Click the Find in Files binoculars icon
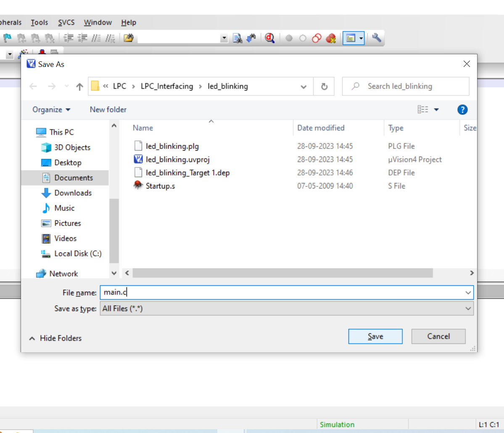This screenshot has height=433, width=504. 237,38
